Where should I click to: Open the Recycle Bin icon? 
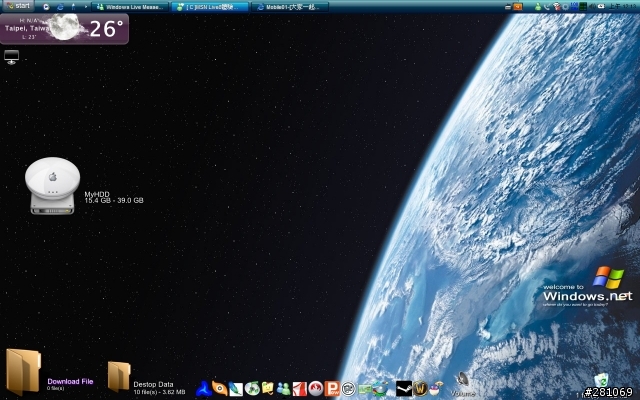pyautogui.click(x=601, y=382)
